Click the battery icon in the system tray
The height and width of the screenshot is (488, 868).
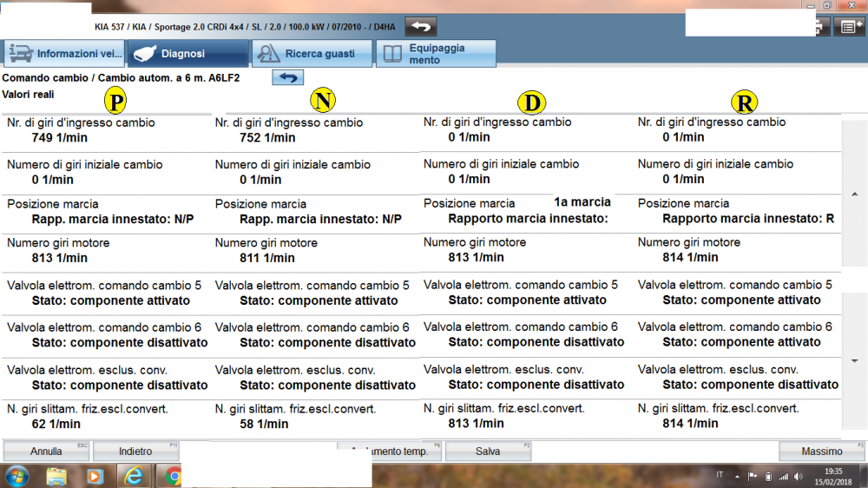[x=768, y=477]
